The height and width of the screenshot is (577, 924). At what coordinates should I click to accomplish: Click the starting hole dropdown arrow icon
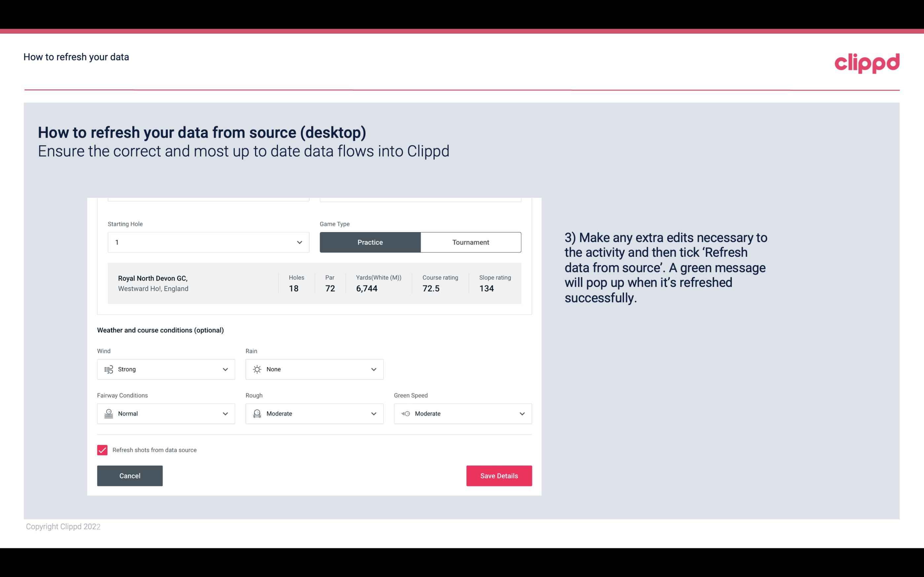299,242
